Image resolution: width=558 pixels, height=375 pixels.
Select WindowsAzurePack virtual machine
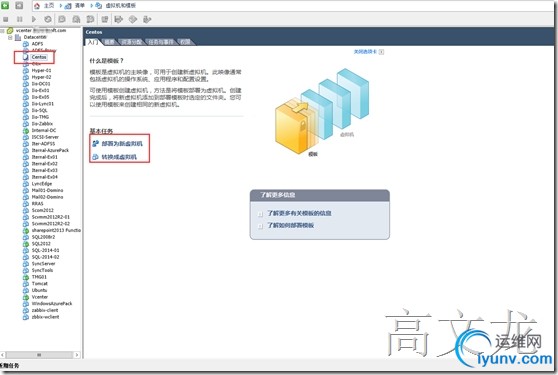tap(52, 304)
